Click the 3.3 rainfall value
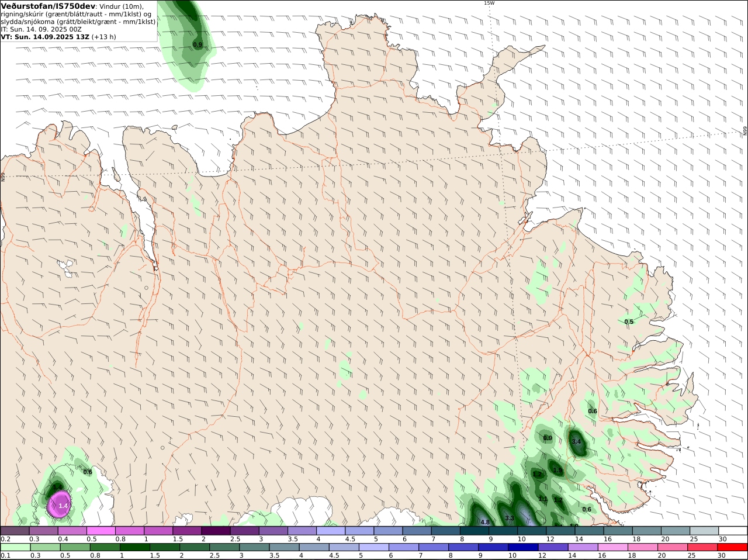Screen dimensions: 748x560 click(x=510, y=518)
